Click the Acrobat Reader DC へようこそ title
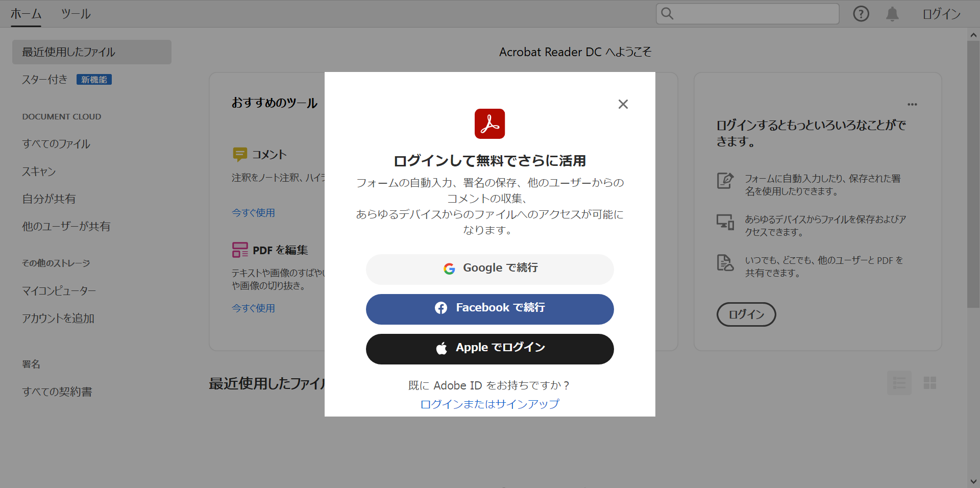Screen dimensions: 980x488 pos(575,52)
